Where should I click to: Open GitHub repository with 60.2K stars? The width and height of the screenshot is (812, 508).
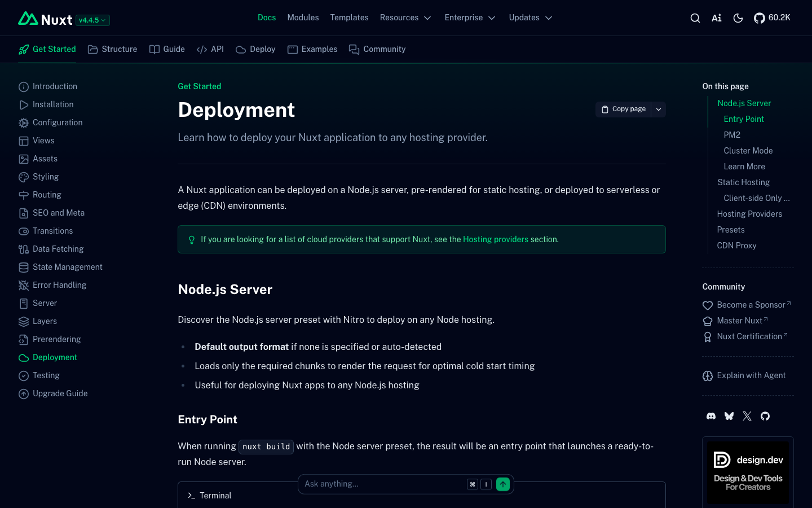pos(772,18)
